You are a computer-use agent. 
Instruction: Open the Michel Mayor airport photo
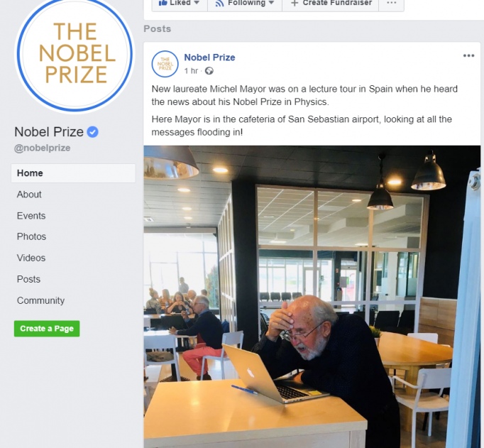tap(312, 297)
